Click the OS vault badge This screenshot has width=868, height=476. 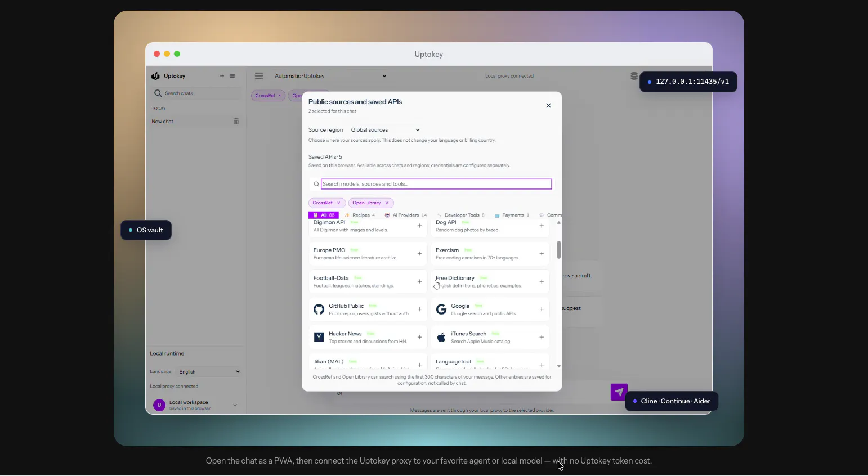point(146,230)
